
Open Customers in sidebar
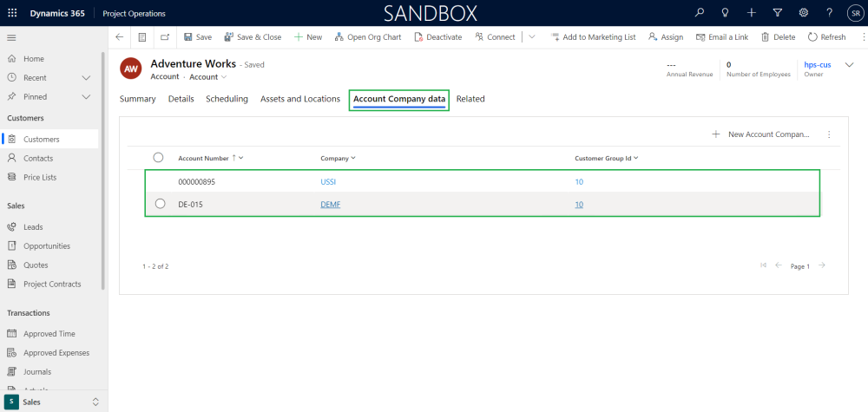[49, 140]
